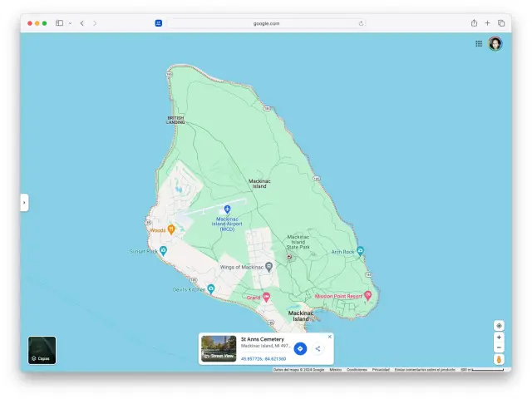Click the my location button
This screenshot has width=532, height=399.
(499, 326)
